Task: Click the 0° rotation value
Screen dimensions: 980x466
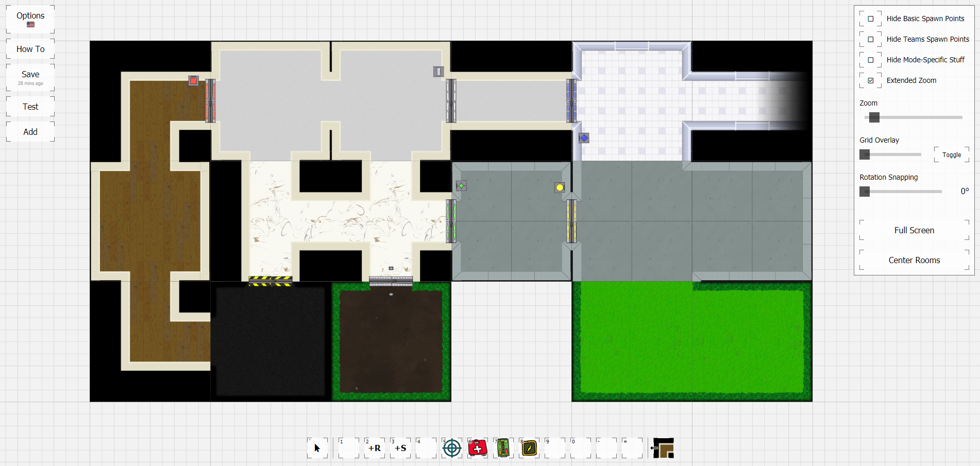Action: pyautogui.click(x=965, y=192)
